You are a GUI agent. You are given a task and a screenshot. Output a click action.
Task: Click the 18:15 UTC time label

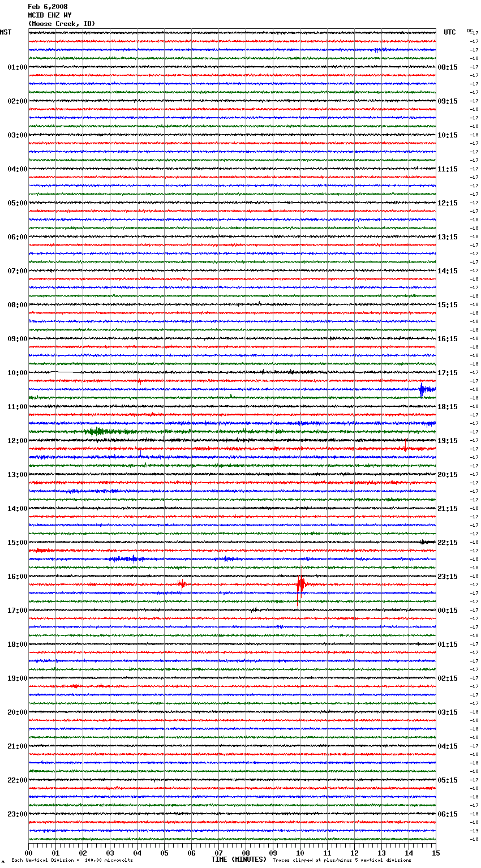click(448, 407)
